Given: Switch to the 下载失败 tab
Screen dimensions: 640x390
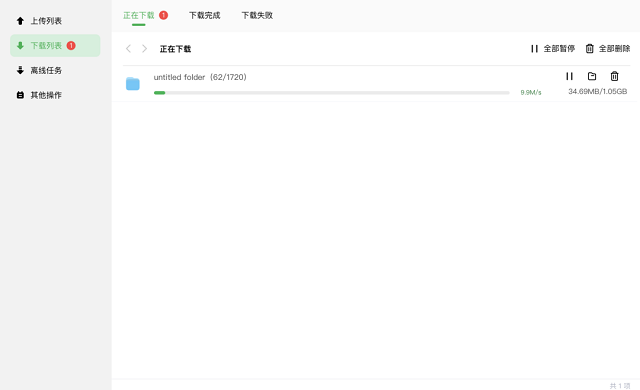Looking at the screenshot, I should tap(257, 16).
